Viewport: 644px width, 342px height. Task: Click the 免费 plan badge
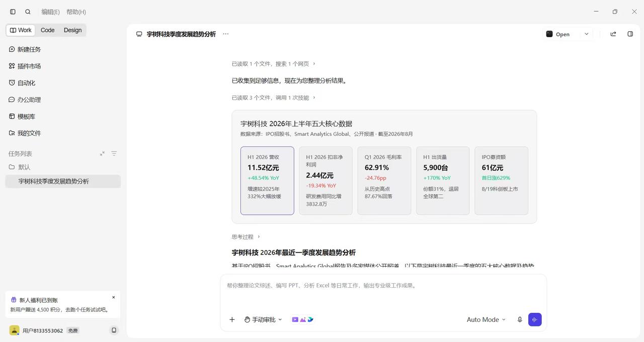click(x=73, y=330)
